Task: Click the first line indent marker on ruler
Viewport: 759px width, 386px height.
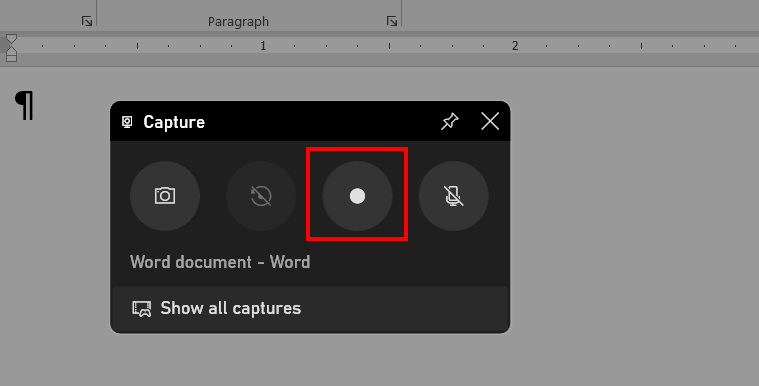Action: click(11, 39)
